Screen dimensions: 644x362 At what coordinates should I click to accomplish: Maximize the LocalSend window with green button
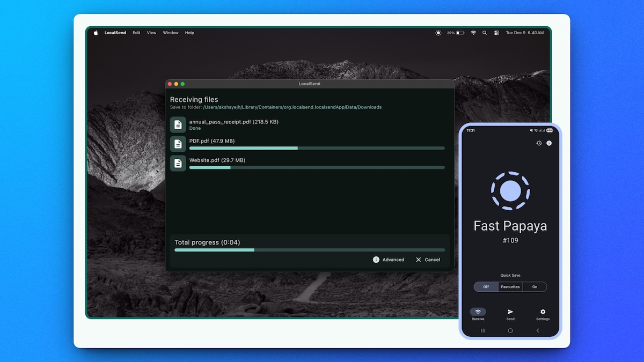pos(182,84)
